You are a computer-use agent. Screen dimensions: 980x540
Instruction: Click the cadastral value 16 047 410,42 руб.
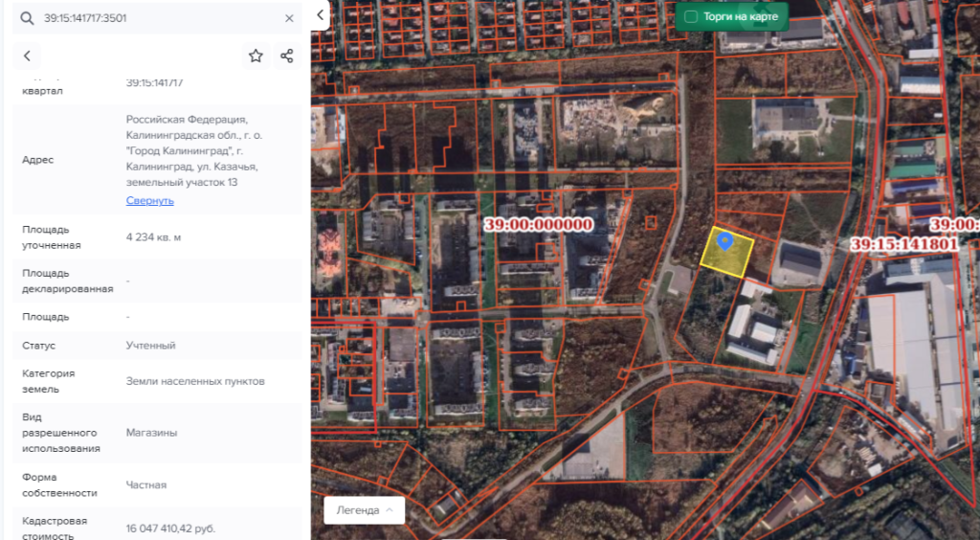(x=170, y=529)
